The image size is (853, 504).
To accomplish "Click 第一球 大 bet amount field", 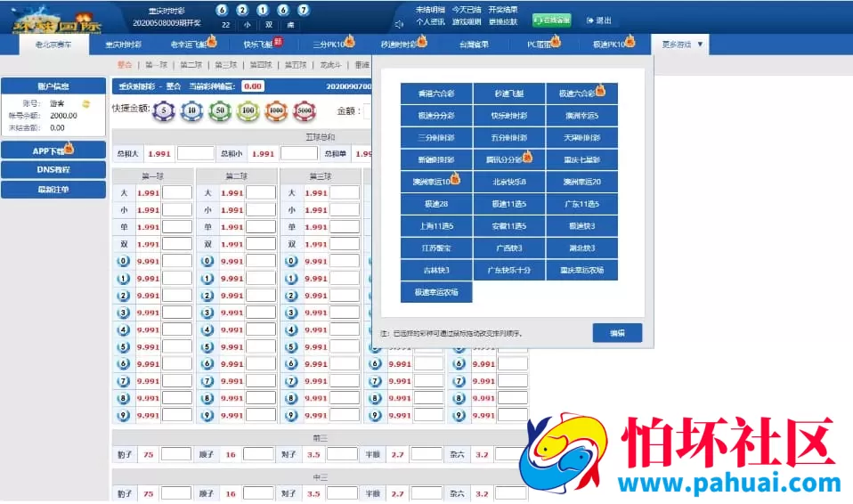I will [177, 192].
